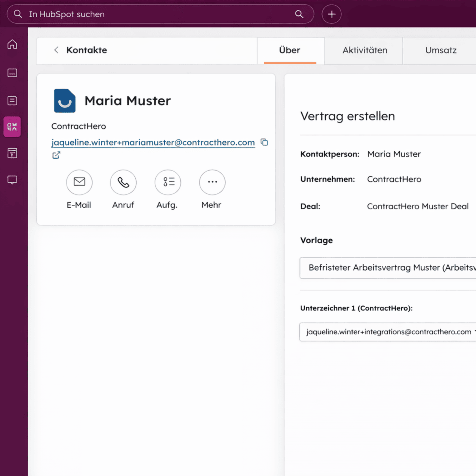476x476 pixels.
Task: Click the Maria Muster contact heading
Action: 128,101
